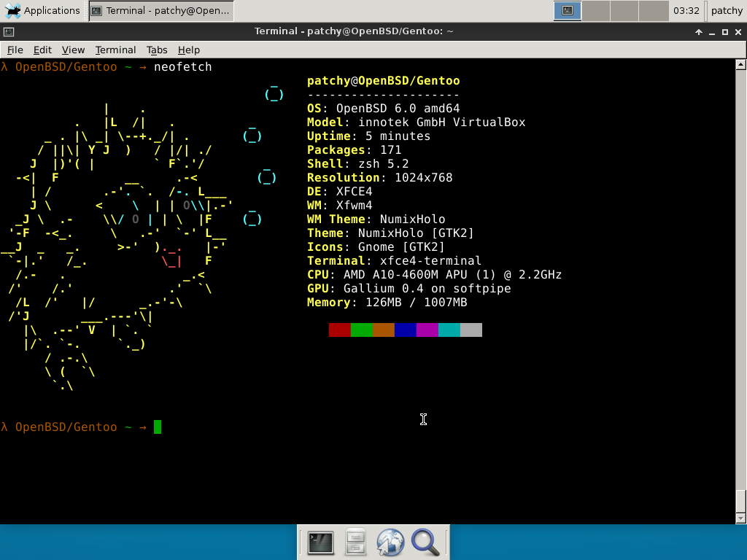Open the View menu
The image size is (747, 560).
(x=73, y=50)
